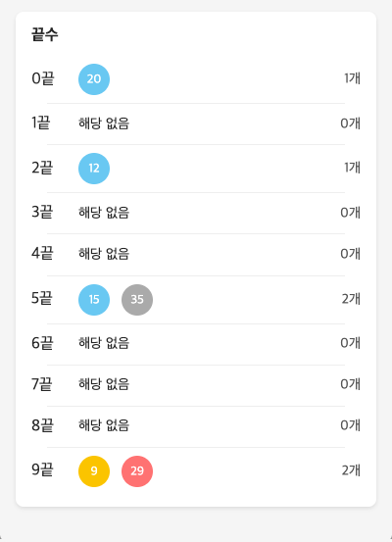Click the 끝수 card heading
Image resolution: width=392 pixels, height=542 pixels.
(x=45, y=34)
